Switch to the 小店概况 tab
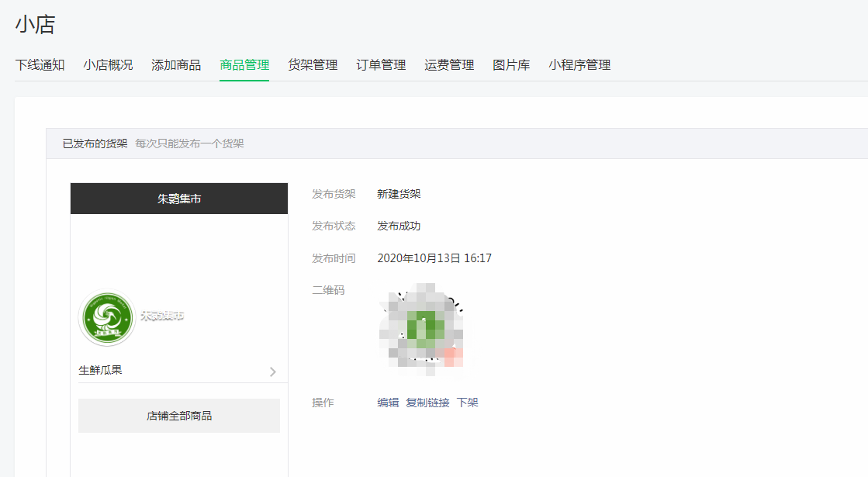Screen dimensions: 868x477 point(108,65)
